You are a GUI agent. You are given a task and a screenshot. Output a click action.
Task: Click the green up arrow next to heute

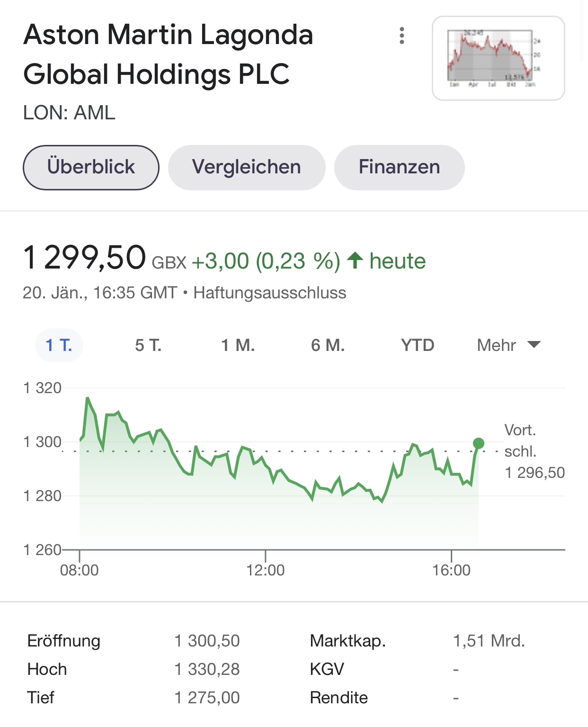(x=355, y=260)
